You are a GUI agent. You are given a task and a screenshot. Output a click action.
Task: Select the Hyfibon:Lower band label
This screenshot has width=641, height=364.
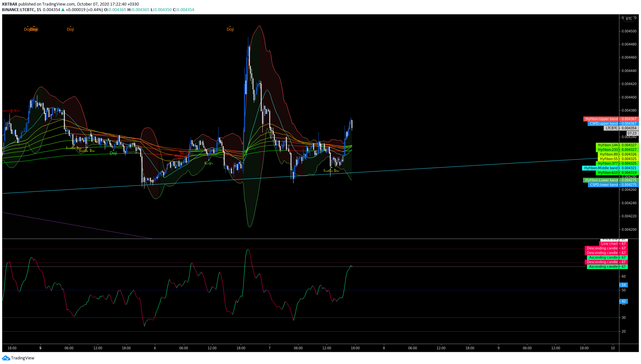coord(611,180)
